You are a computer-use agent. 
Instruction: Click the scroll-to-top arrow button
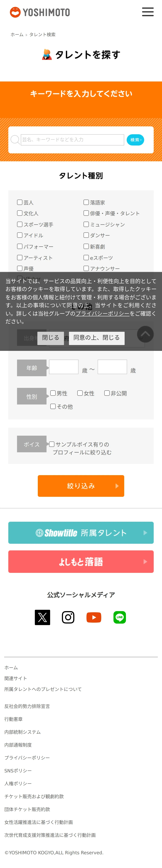pyautogui.click(x=145, y=334)
